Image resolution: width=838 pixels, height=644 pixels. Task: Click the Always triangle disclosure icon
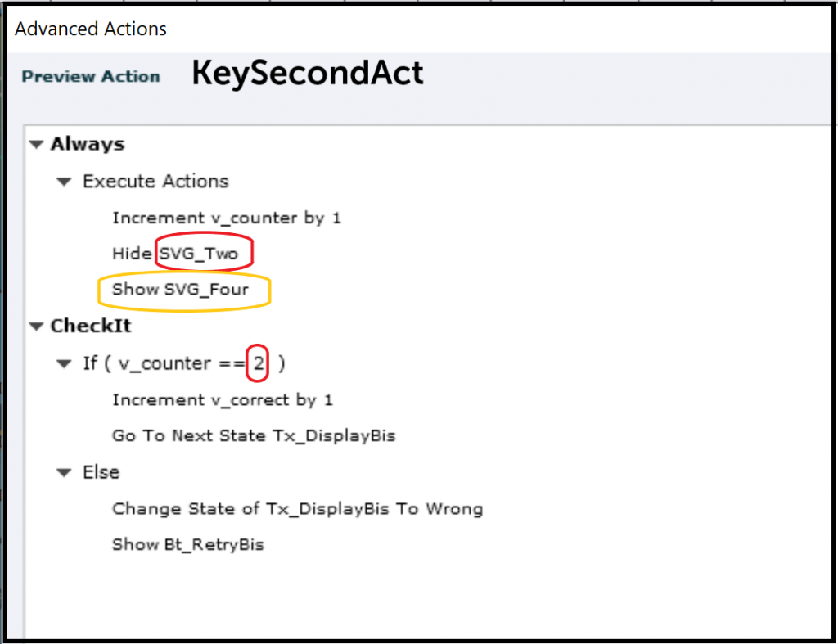click(36, 144)
